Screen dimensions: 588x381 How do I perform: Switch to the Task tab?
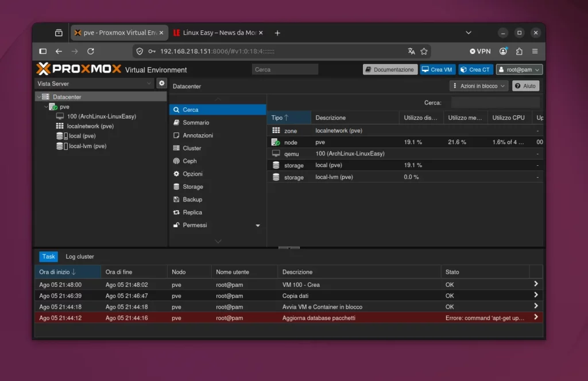[48, 256]
